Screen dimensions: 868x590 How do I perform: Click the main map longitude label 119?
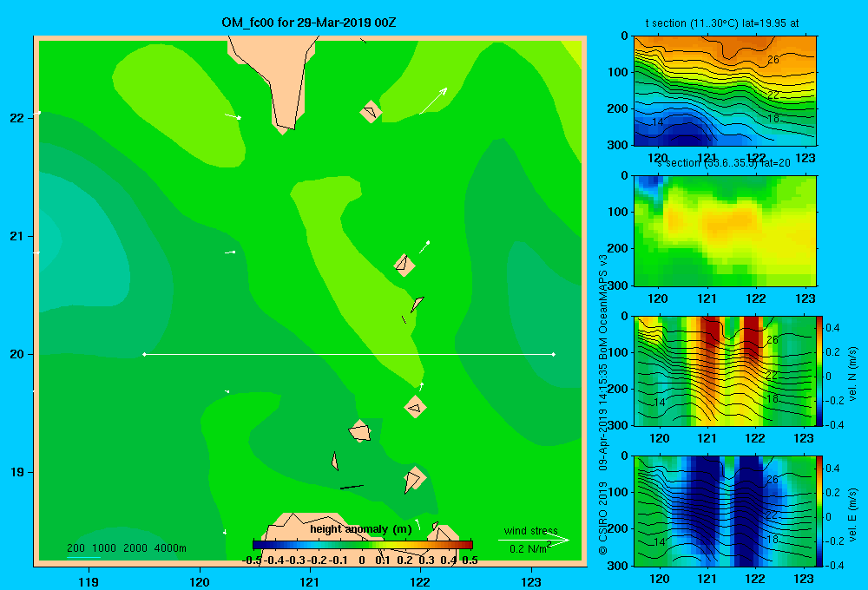pos(89,581)
